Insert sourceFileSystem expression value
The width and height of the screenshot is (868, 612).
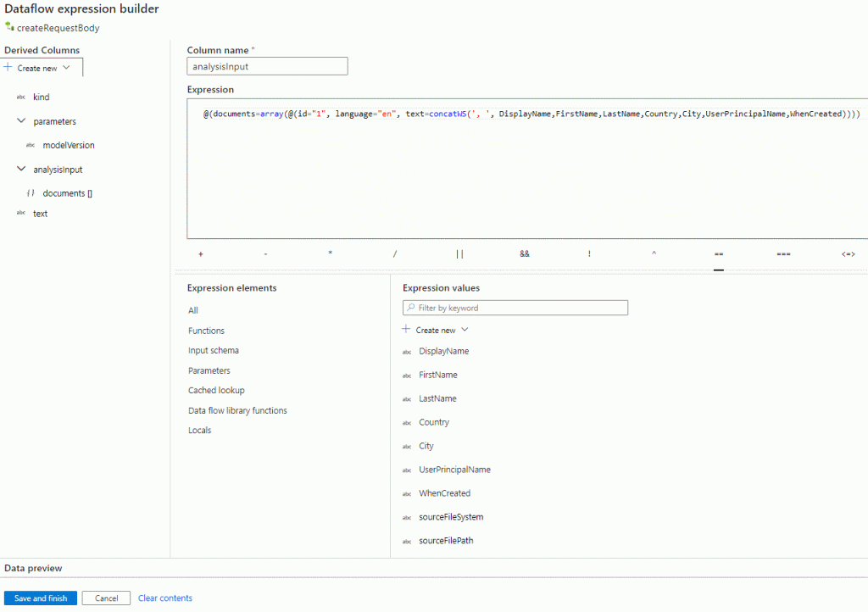(451, 517)
